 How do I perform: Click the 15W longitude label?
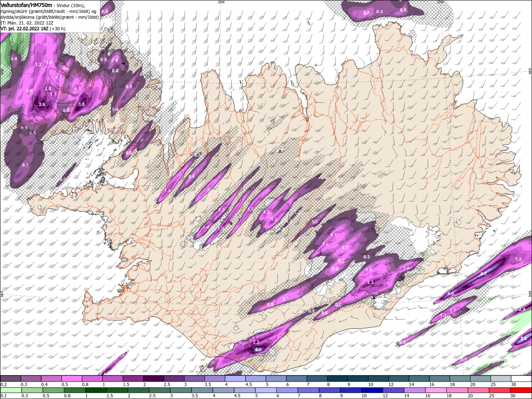[440, 2]
